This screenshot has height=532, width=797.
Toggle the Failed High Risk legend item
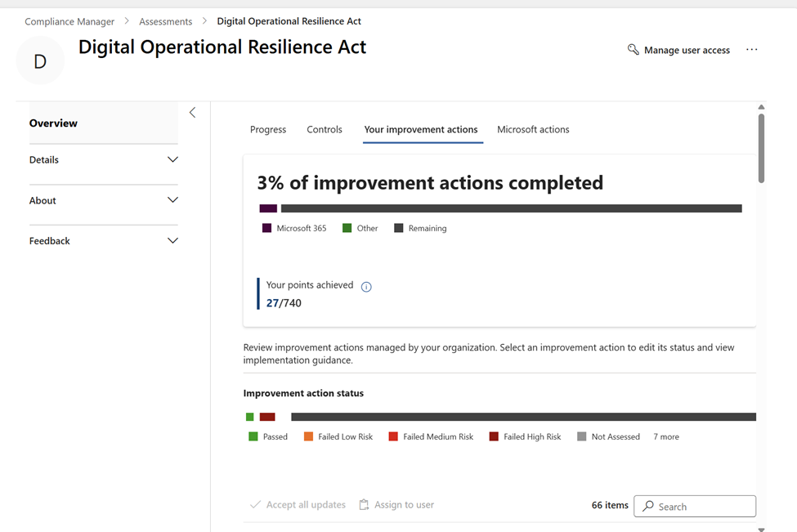click(525, 437)
